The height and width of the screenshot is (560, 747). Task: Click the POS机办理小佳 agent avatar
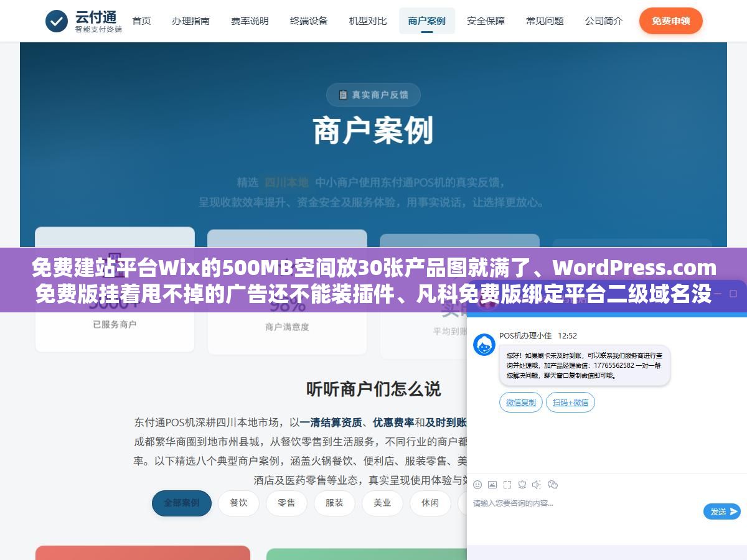tap(484, 345)
